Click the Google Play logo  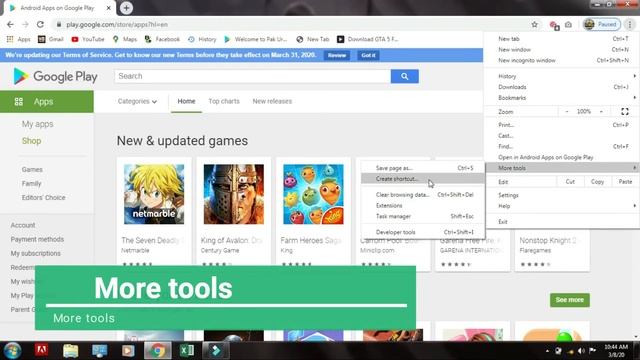click(55, 76)
